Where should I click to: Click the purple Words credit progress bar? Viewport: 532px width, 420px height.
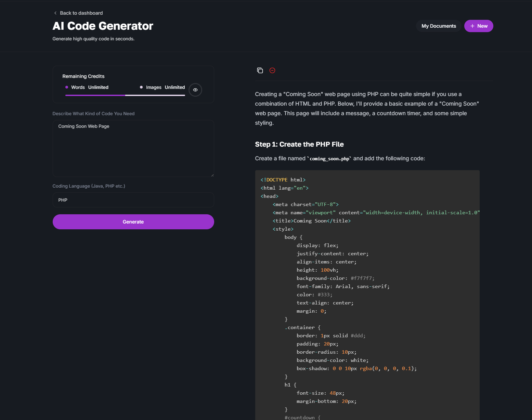(95, 95)
